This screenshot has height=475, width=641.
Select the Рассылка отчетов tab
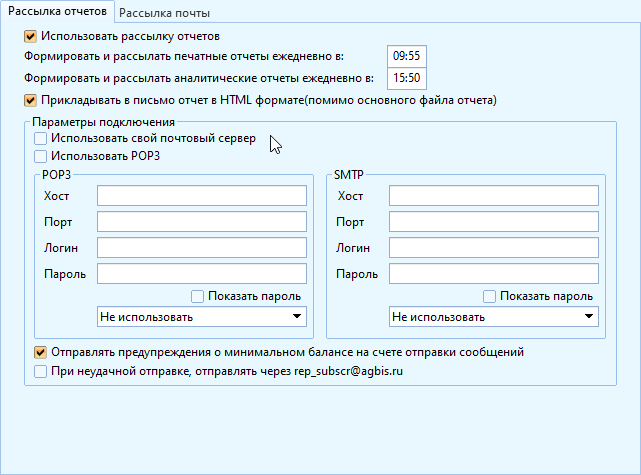pyautogui.click(x=57, y=12)
